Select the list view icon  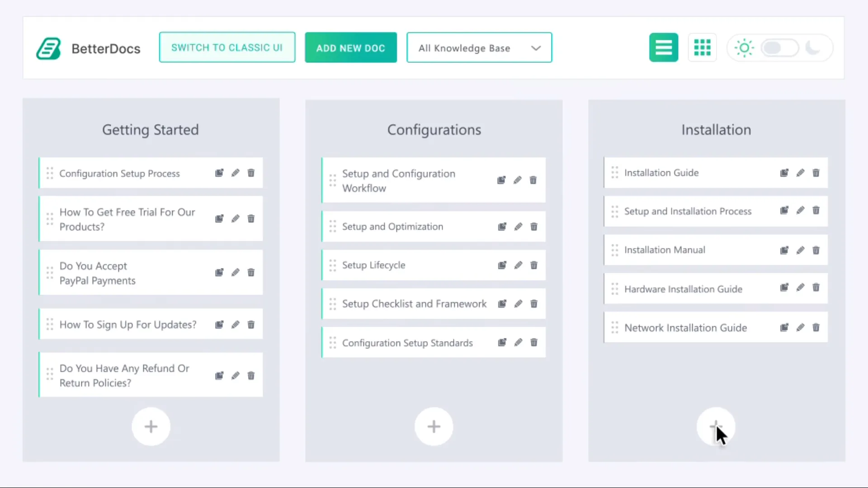[x=663, y=47]
